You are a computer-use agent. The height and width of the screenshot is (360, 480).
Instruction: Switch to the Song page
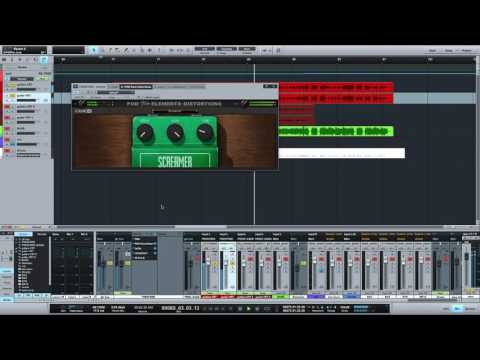[x=449, y=51]
